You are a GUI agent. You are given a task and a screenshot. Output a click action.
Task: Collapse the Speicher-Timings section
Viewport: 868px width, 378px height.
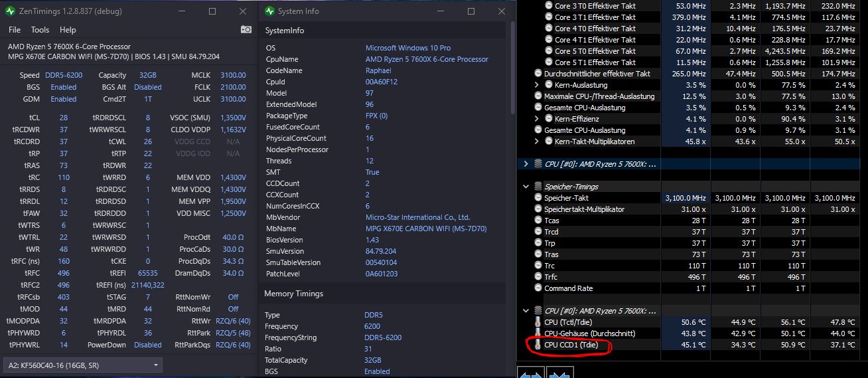(x=526, y=187)
